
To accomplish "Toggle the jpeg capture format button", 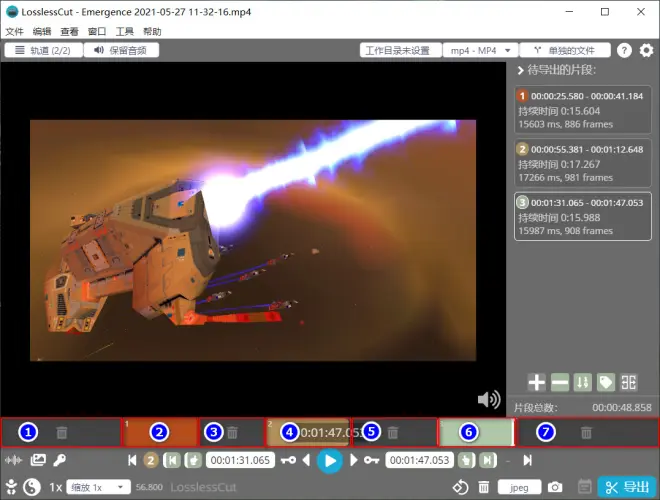I will click(x=519, y=487).
